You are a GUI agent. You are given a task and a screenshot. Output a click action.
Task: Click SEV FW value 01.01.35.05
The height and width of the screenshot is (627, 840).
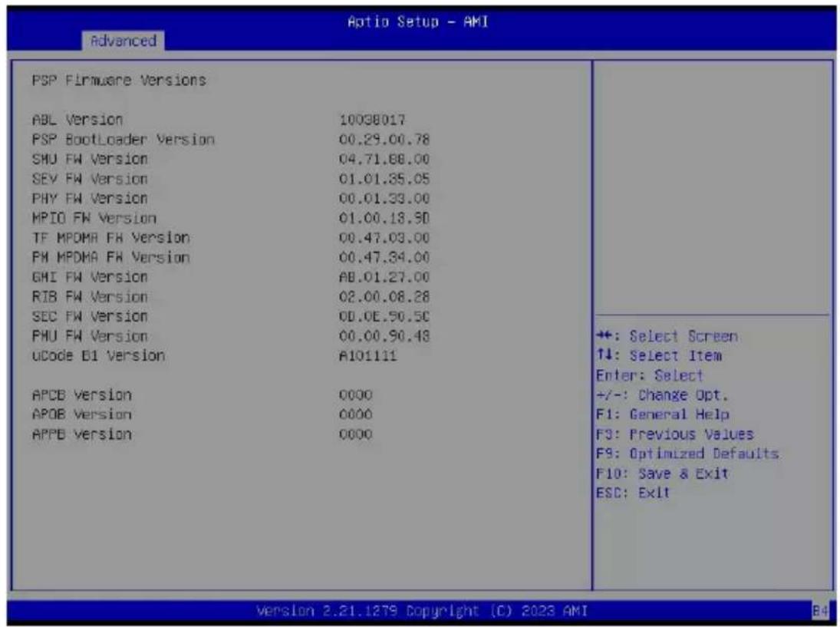pos(384,179)
